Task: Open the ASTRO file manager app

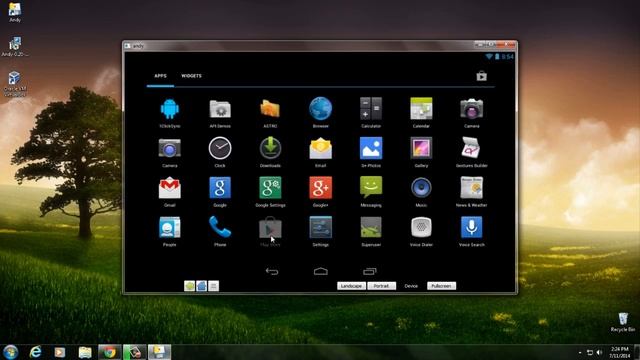Action: (270, 109)
